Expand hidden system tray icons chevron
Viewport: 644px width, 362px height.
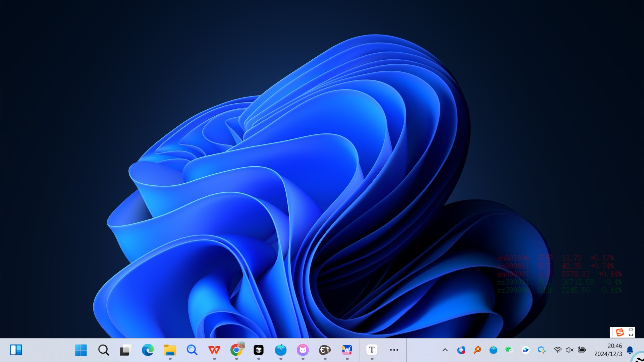pos(445,350)
